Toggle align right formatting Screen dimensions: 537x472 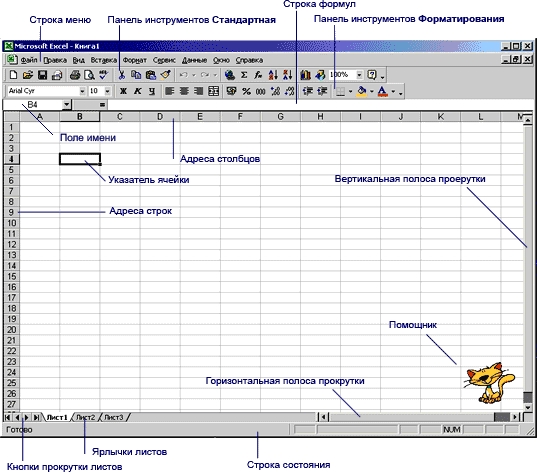[199, 91]
